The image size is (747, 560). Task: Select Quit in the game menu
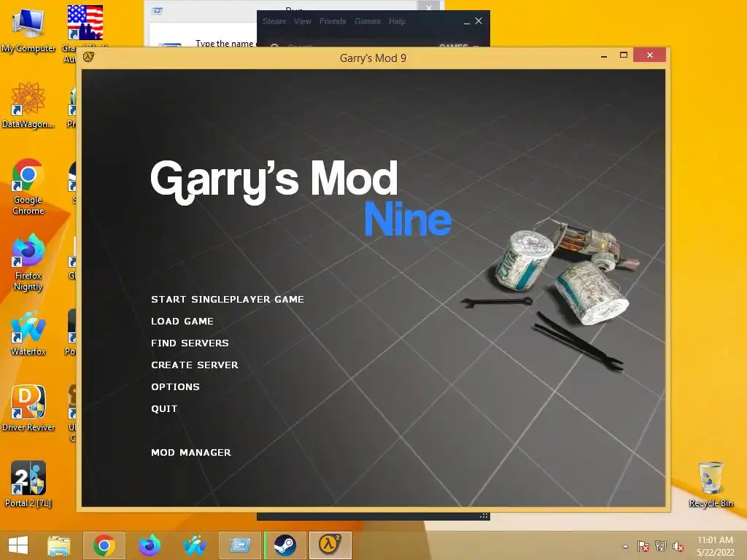[x=164, y=409]
